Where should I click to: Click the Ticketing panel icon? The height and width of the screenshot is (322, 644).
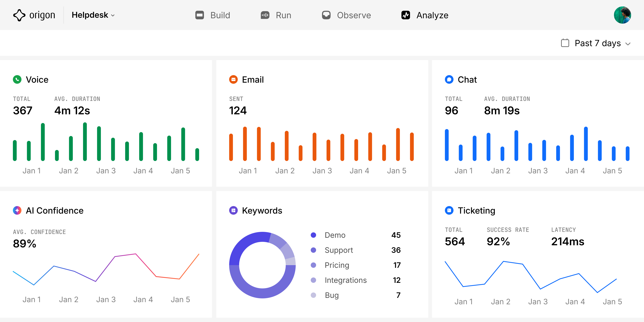[x=449, y=211]
